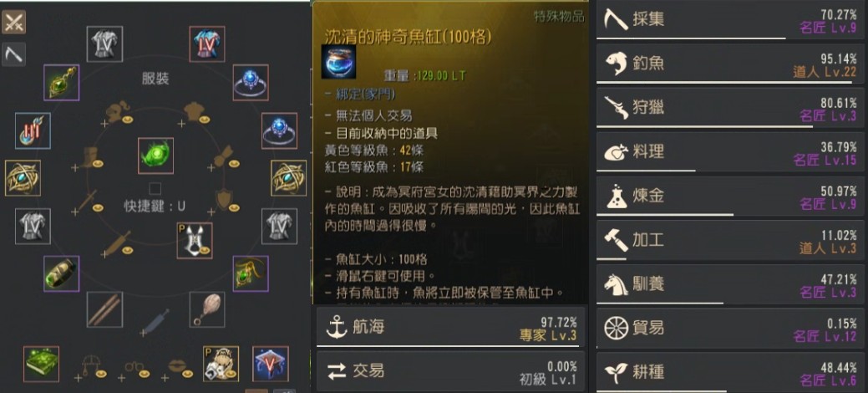
Task: Select the 交易 barter skill entry
Action: coord(450,370)
